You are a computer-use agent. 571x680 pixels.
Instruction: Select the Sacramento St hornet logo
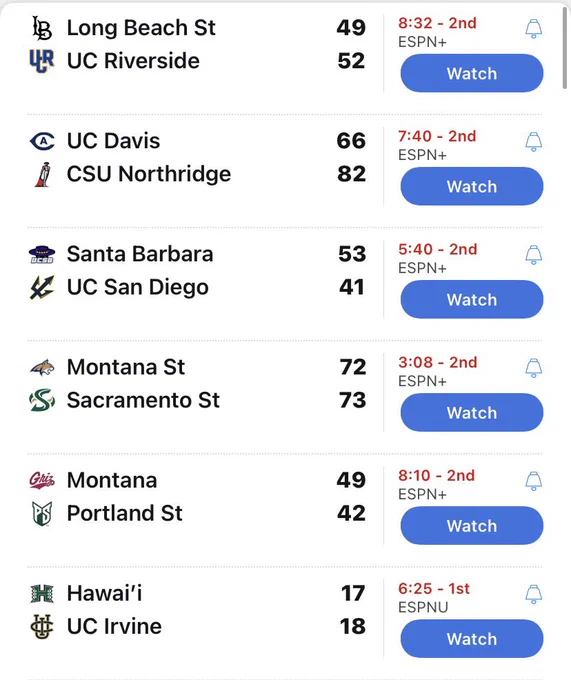[42, 400]
